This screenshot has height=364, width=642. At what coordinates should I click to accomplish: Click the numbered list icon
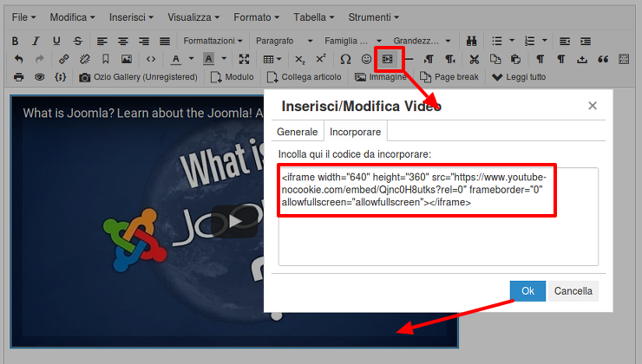[530, 41]
